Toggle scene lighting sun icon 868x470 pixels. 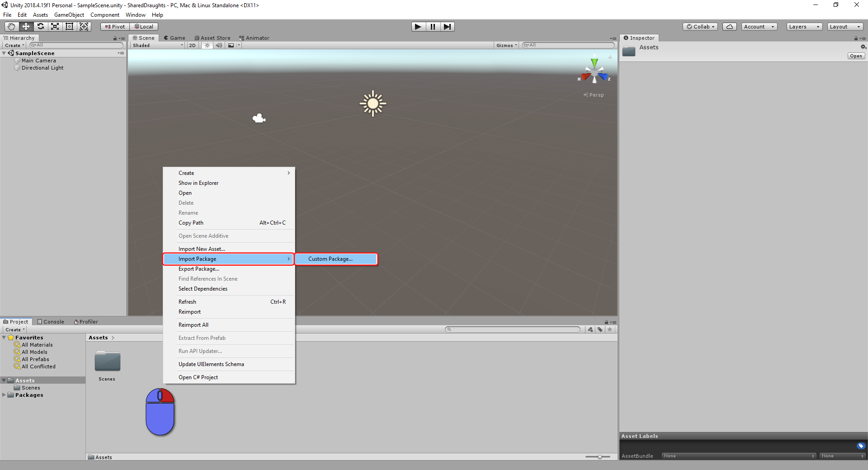[207, 45]
